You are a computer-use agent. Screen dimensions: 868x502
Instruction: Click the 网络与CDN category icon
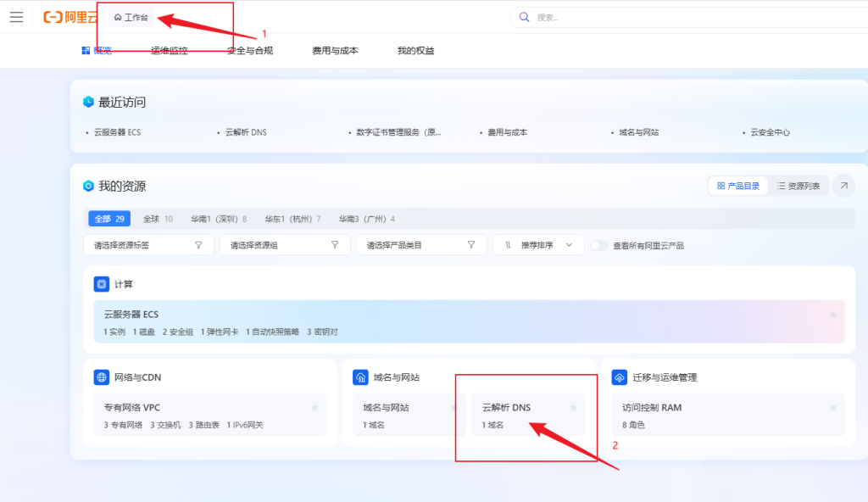tap(102, 377)
